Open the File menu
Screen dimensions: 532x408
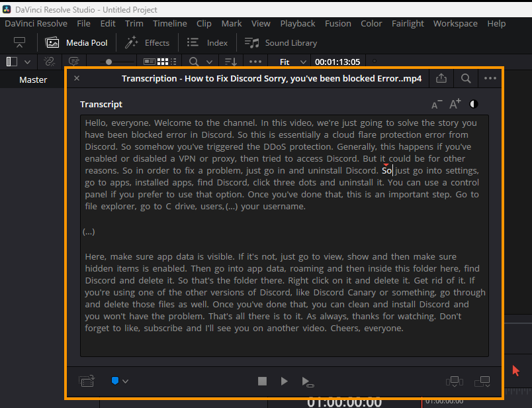83,24
